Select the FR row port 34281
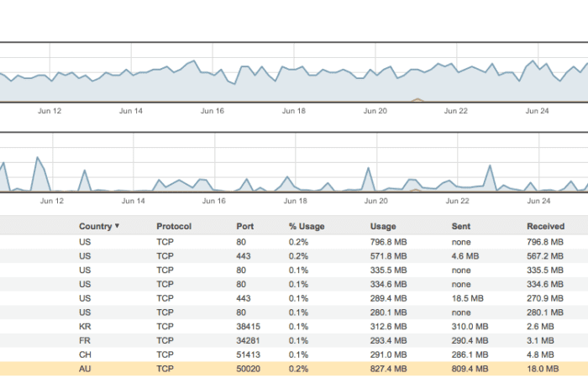Screen dimensions: 588x378 [294, 340]
